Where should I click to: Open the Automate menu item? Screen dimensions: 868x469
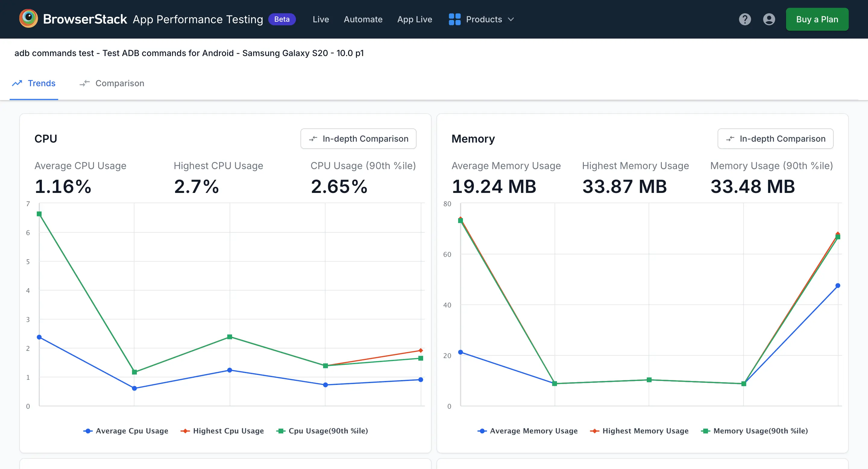coord(363,19)
